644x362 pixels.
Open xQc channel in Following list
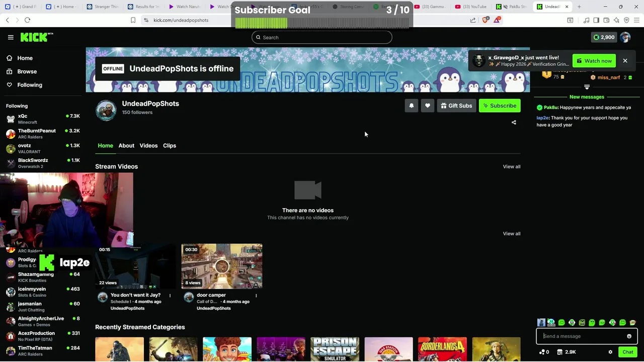pos(43,119)
